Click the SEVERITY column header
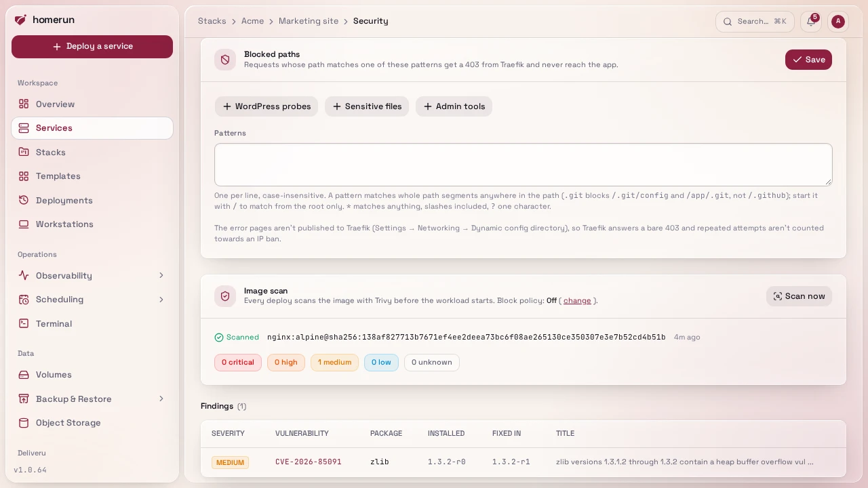 228,434
